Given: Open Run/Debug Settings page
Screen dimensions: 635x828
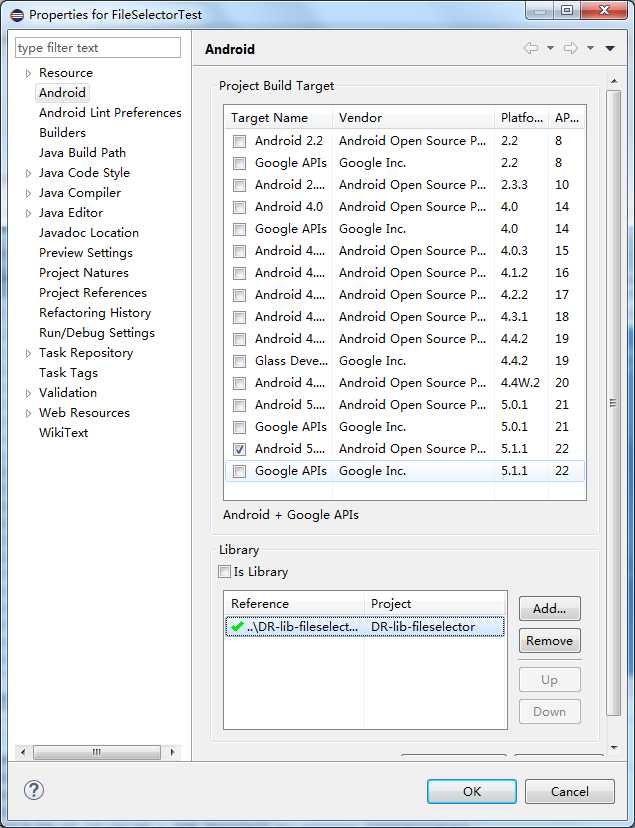Looking at the screenshot, I should [x=97, y=333].
